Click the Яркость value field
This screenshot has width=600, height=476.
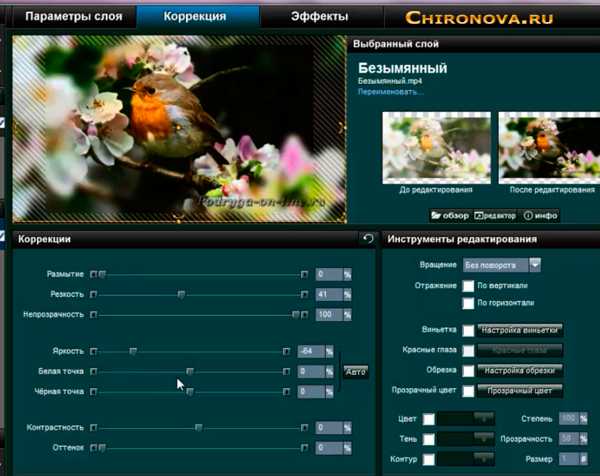point(311,351)
